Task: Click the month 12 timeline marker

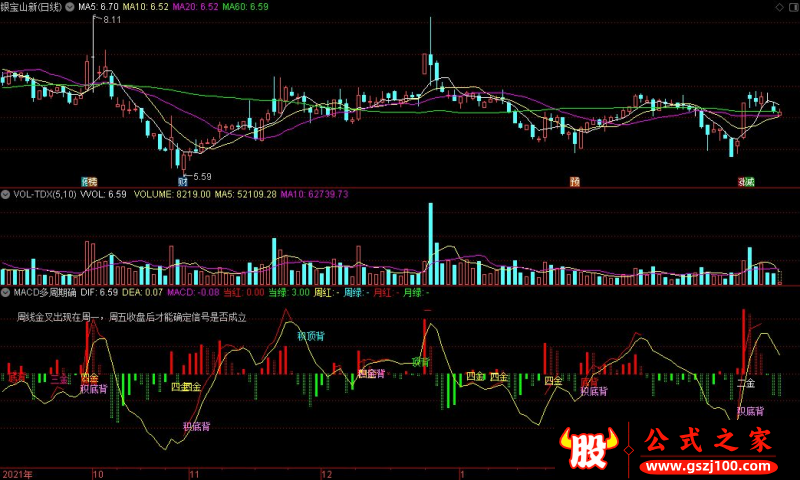Action: (327, 474)
